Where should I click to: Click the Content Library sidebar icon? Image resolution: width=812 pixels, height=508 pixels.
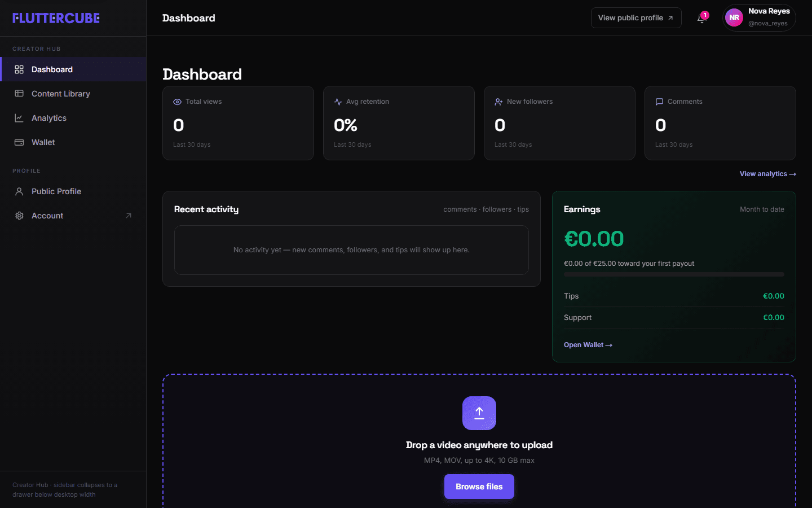coord(19,94)
